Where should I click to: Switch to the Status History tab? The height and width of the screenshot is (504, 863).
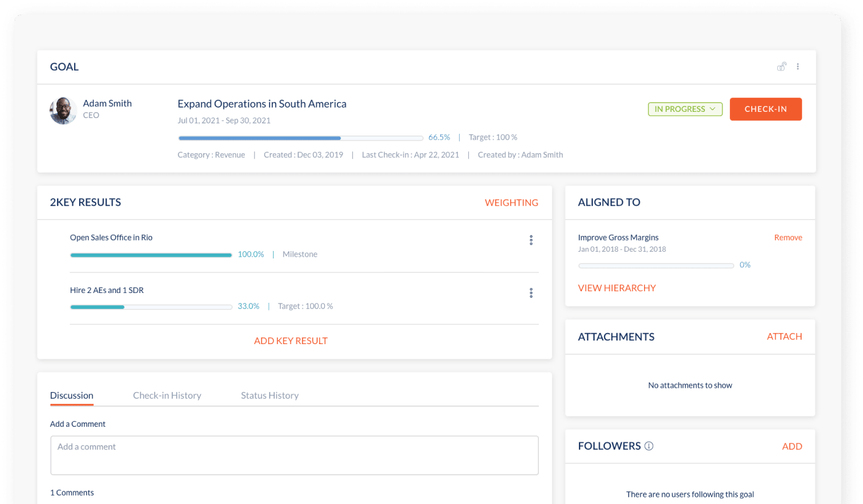(269, 395)
